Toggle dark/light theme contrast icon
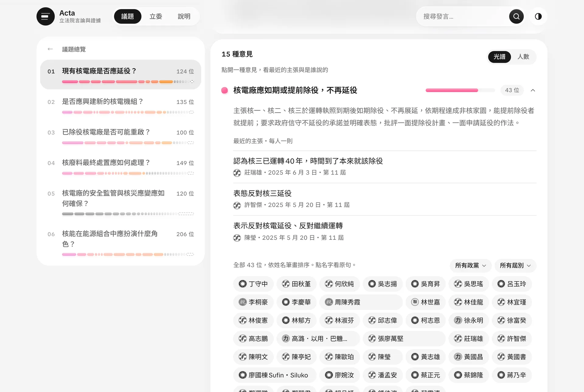Screen dimensions: 584x392 [538, 16]
